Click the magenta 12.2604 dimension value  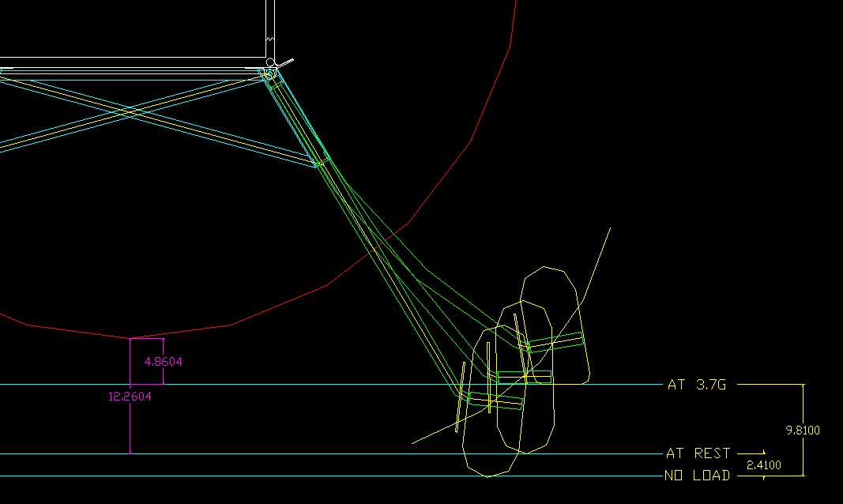click(130, 397)
